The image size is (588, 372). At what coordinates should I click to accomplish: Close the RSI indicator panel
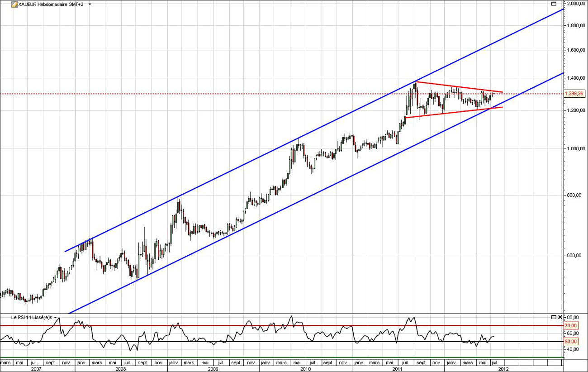pyautogui.click(x=560, y=317)
